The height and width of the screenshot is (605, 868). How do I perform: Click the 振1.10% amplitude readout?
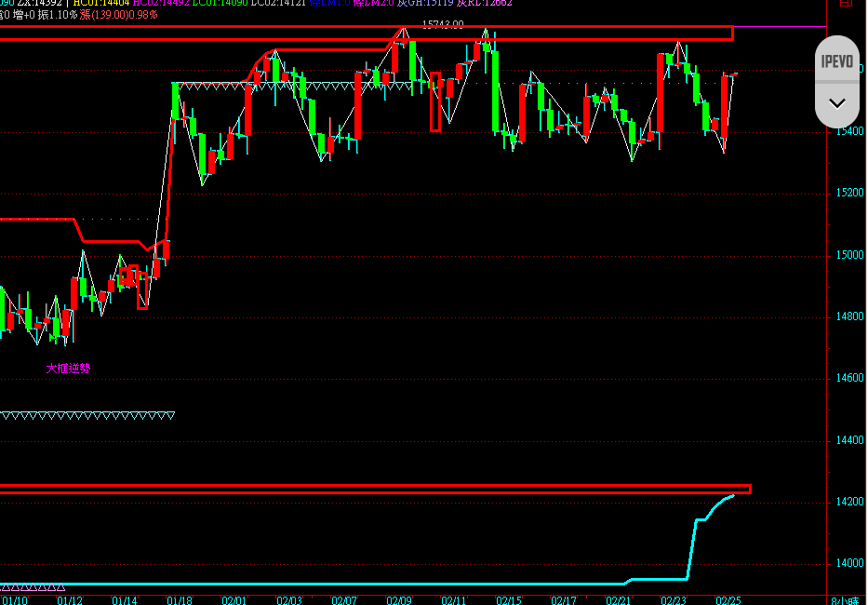[x=58, y=15]
